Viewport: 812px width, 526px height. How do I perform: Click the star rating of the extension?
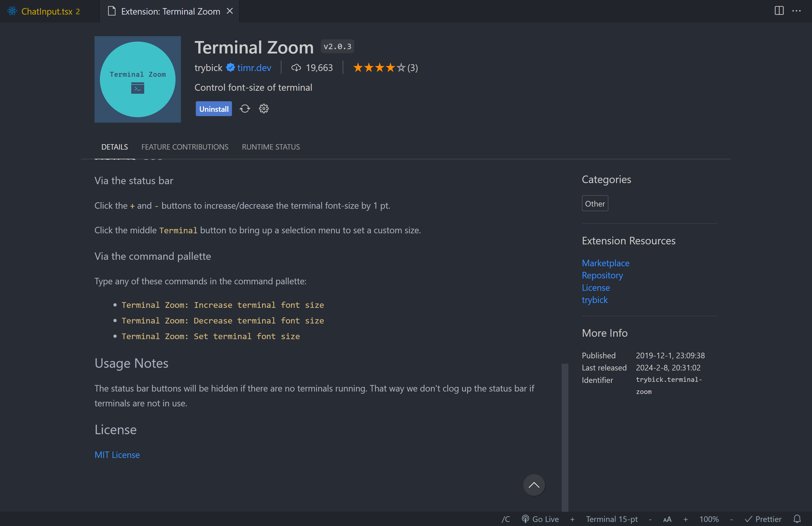click(x=379, y=68)
